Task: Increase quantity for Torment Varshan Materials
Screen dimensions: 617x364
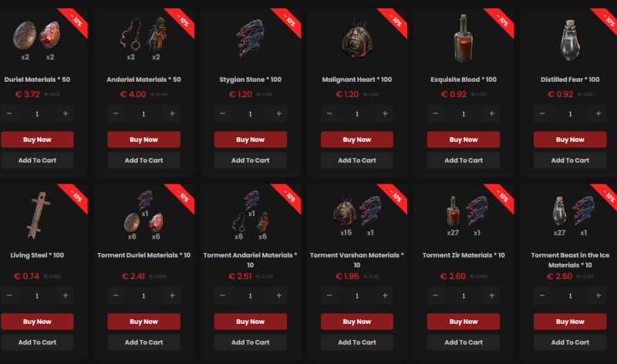Action: [385, 295]
